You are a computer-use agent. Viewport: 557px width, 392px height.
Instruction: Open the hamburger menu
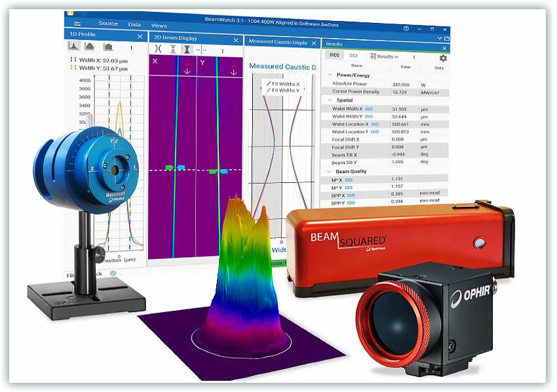click(x=77, y=24)
